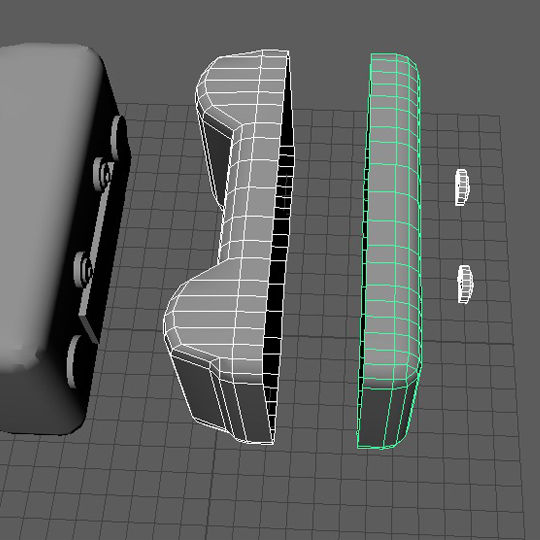This screenshot has width=540, height=540.
Task: Pick the upper small white knob mesh
Action: click(462, 187)
